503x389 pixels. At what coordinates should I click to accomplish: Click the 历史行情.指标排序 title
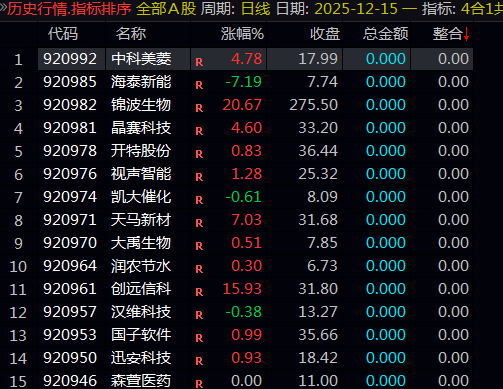[x=69, y=9]
